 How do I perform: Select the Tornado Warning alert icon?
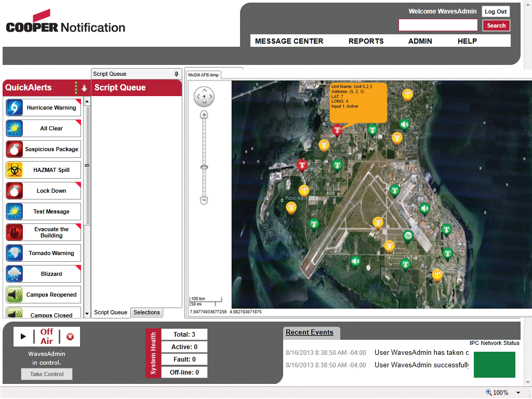tap(14, 253)
